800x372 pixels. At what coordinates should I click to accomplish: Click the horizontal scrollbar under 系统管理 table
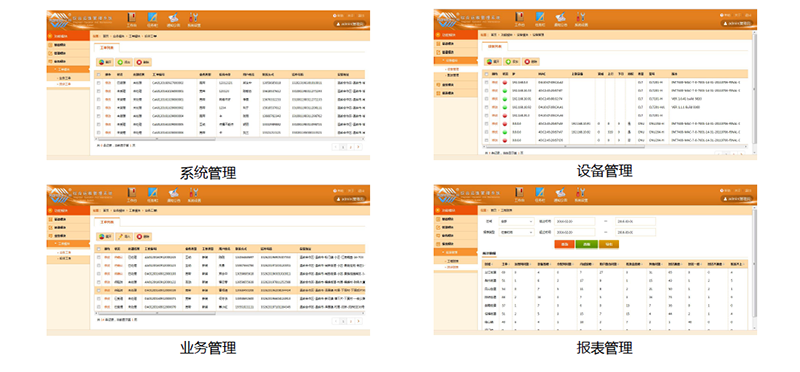point(231,139)
